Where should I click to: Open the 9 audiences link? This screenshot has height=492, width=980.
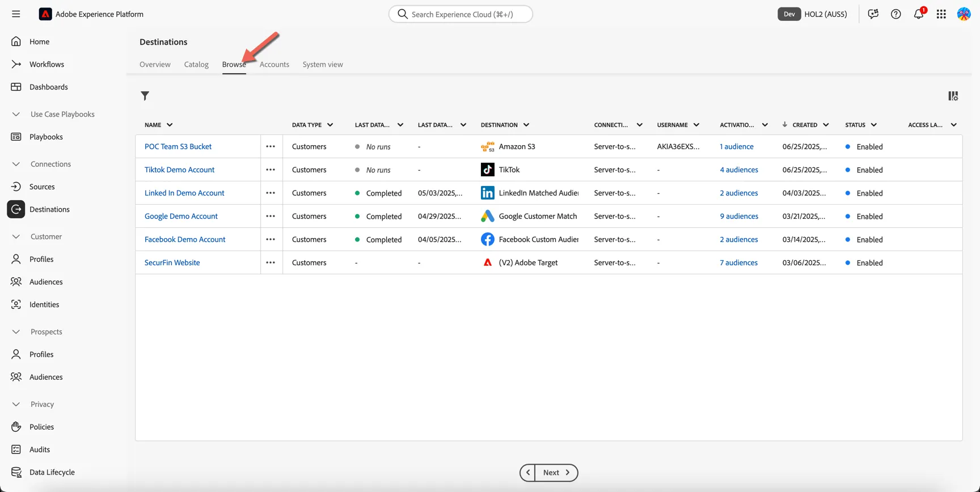[x=739, y=216]
